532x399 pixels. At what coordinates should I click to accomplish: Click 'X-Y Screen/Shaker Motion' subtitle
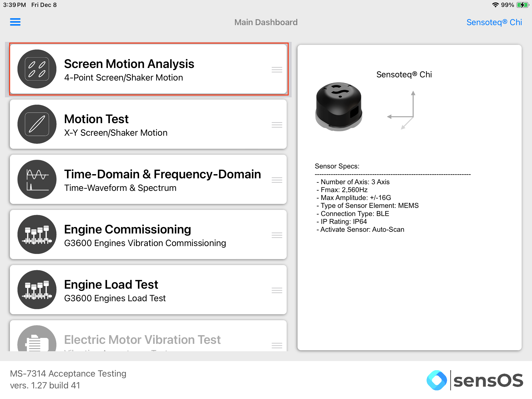[116, 133]
